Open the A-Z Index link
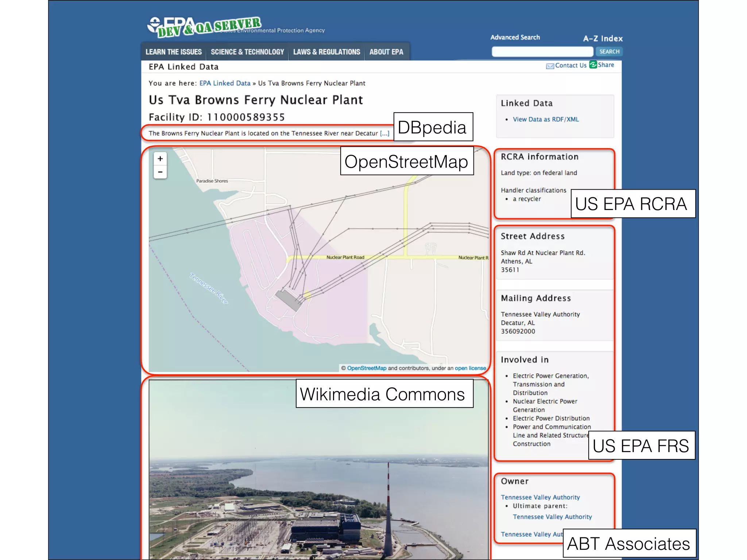 coord(603,38)
